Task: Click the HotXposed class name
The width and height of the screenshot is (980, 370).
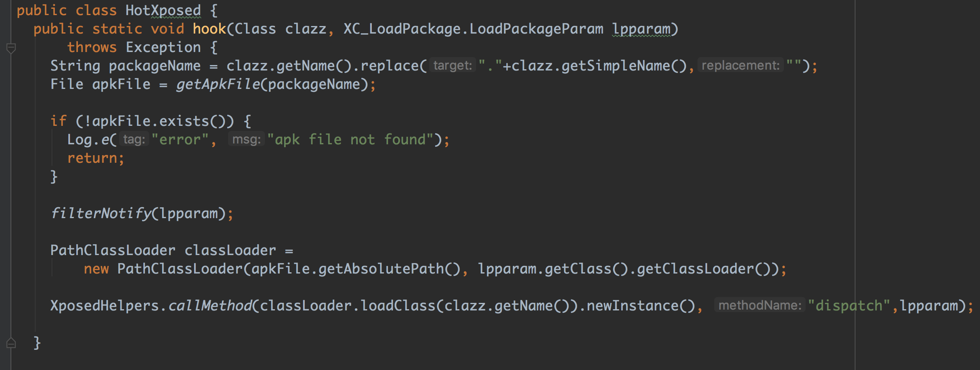Action: tap(163, 10)
